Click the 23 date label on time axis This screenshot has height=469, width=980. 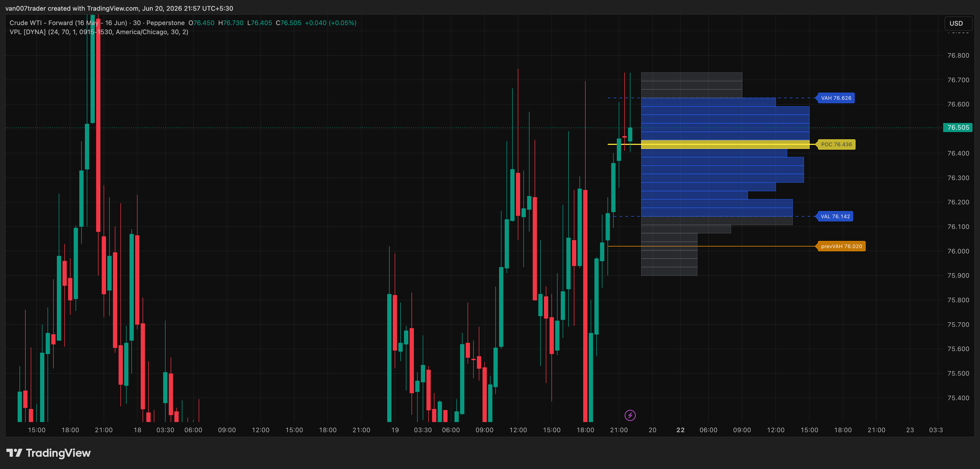pyautogui.click(x=910, y=430)
